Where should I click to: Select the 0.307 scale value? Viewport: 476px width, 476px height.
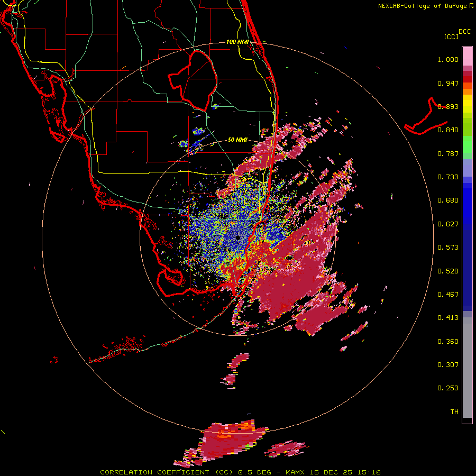tap(448, 365)
